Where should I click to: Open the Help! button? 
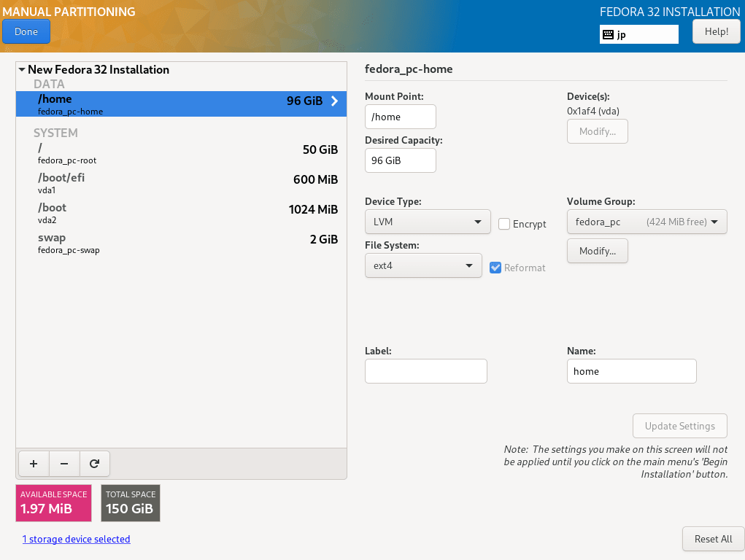(x=716, y=31)
